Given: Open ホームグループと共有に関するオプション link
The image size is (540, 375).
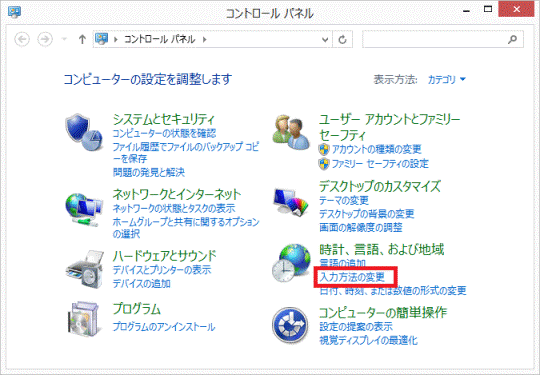Looking at the screenshot, I should click(x=186, y=228).
